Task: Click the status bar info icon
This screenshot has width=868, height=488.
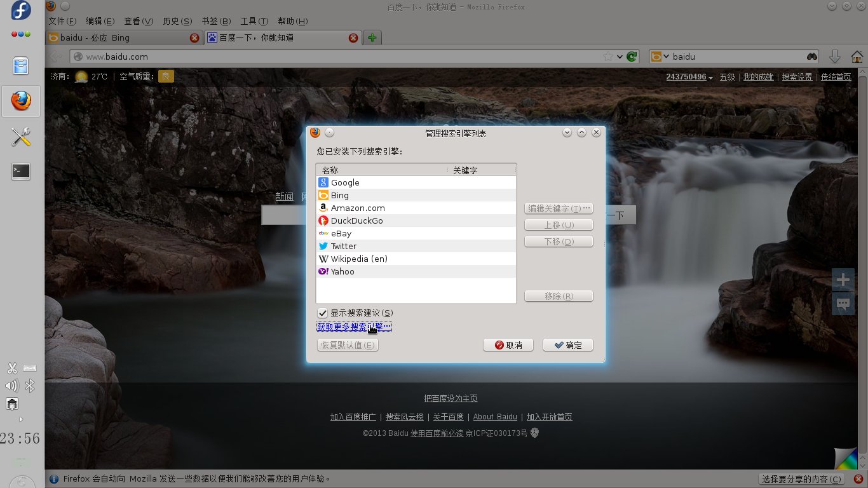Action: pos(54,479)
